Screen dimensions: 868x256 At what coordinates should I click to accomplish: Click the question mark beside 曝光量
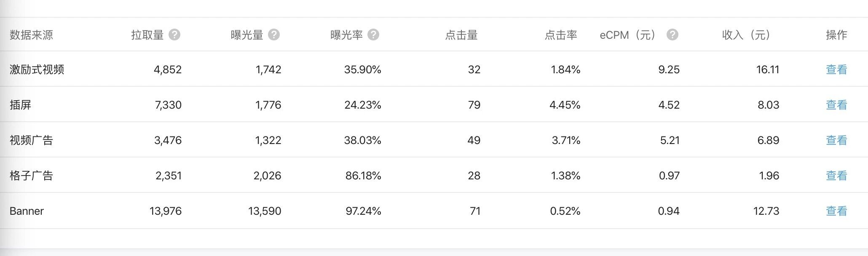click(x=274, y=35)
